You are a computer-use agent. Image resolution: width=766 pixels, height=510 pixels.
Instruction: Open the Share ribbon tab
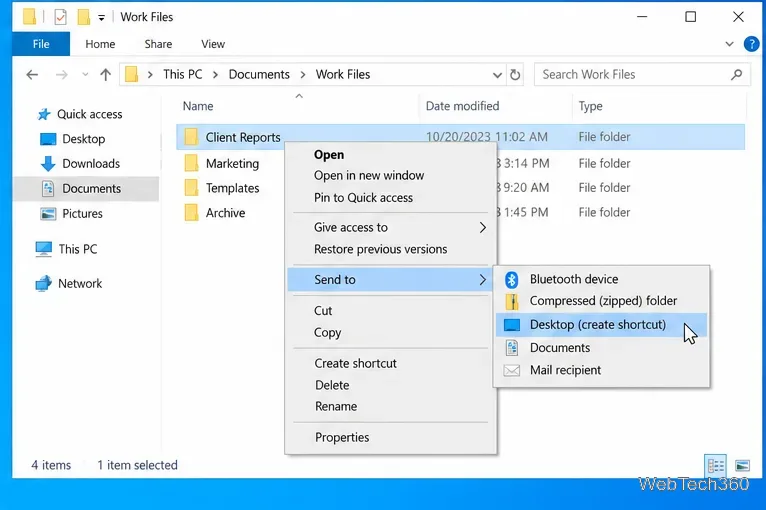tap(158, 44)
